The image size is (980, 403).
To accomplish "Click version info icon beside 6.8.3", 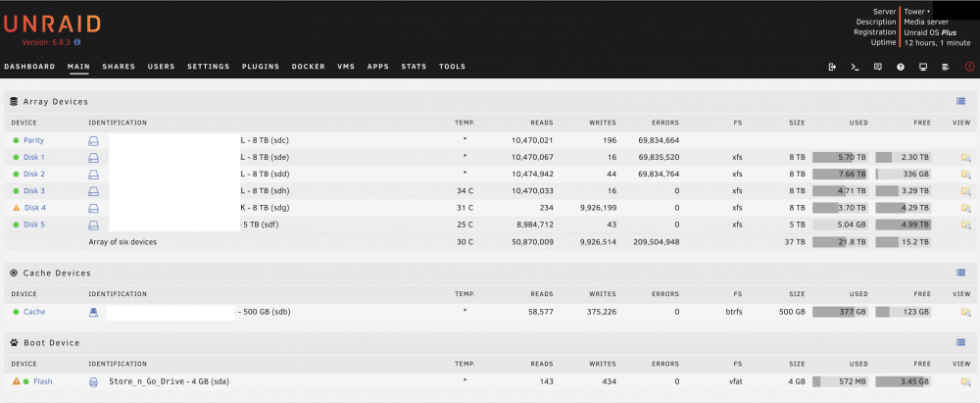I will (x=76, y=42).
